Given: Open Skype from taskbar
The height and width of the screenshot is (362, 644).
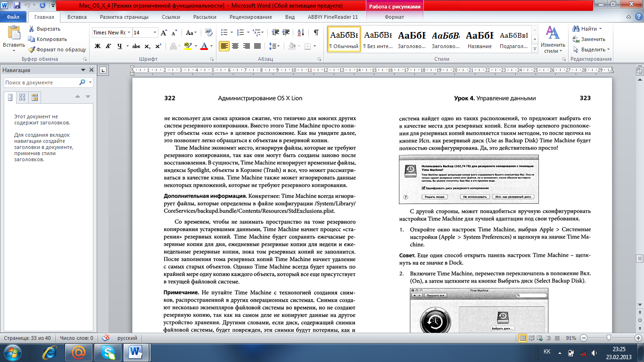Looking at the screenshot, I should tap(107, 352).
